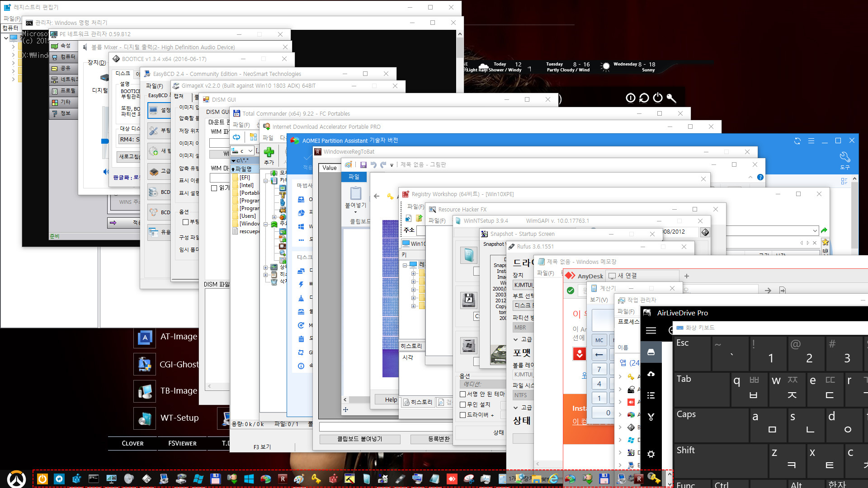Open the AnyDesk red taskbar icon

452,479
